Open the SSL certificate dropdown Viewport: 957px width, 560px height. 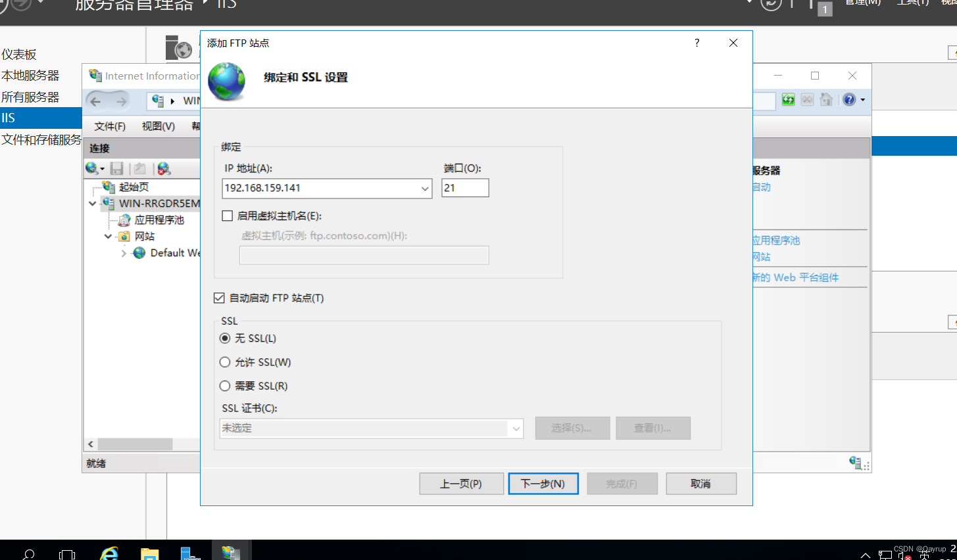coord(516,429)
